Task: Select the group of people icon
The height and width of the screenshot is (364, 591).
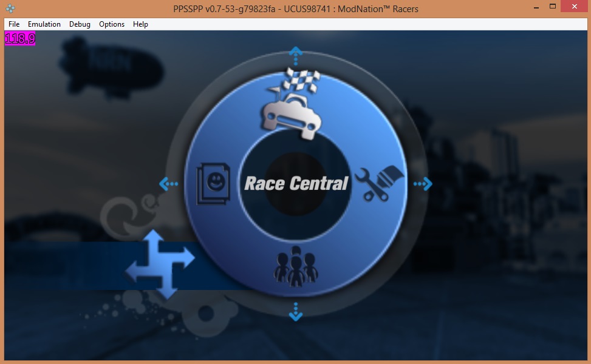Action: [296, 266]
